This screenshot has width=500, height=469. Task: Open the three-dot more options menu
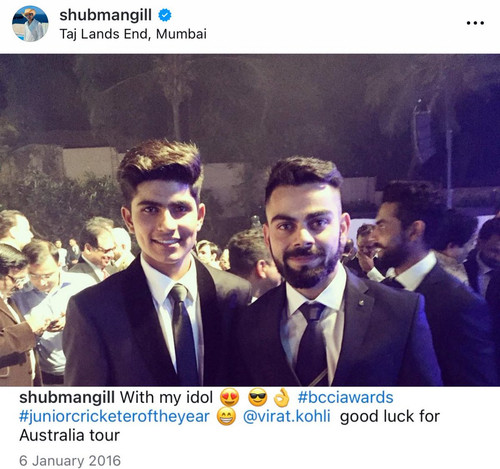tap(475, 23)
